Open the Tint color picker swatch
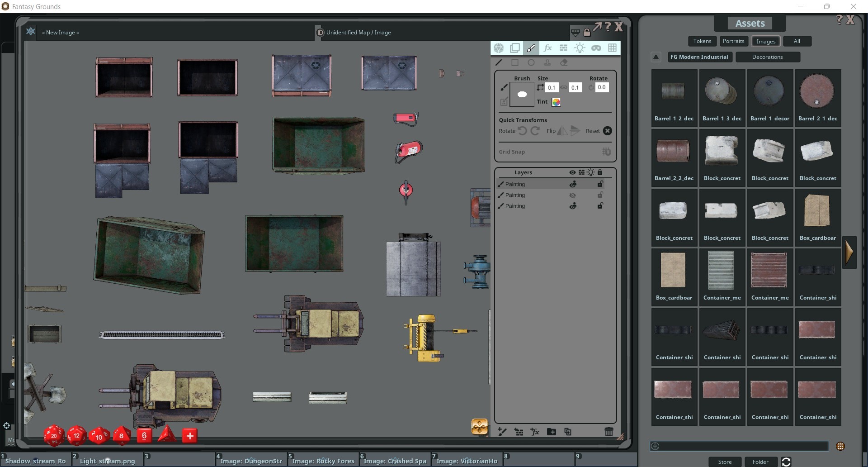 tap(556, 102)
